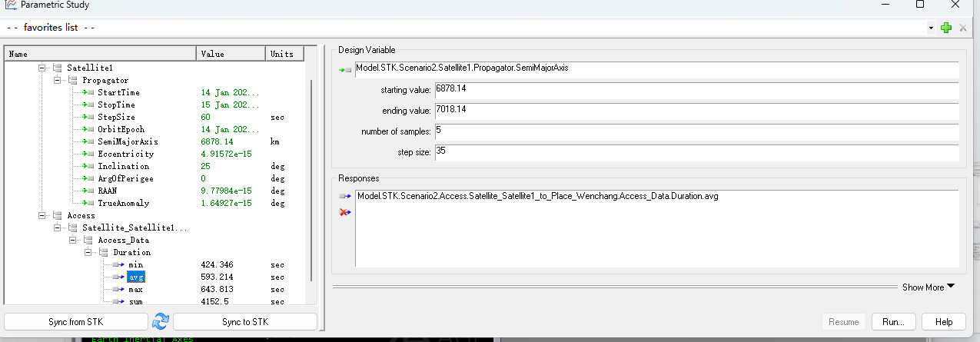Image resolution: width=980 pixels, height=342 pixels.
Task: Click the green arrow icon beside ArgOfPerigee
Action: coord(88,178)
